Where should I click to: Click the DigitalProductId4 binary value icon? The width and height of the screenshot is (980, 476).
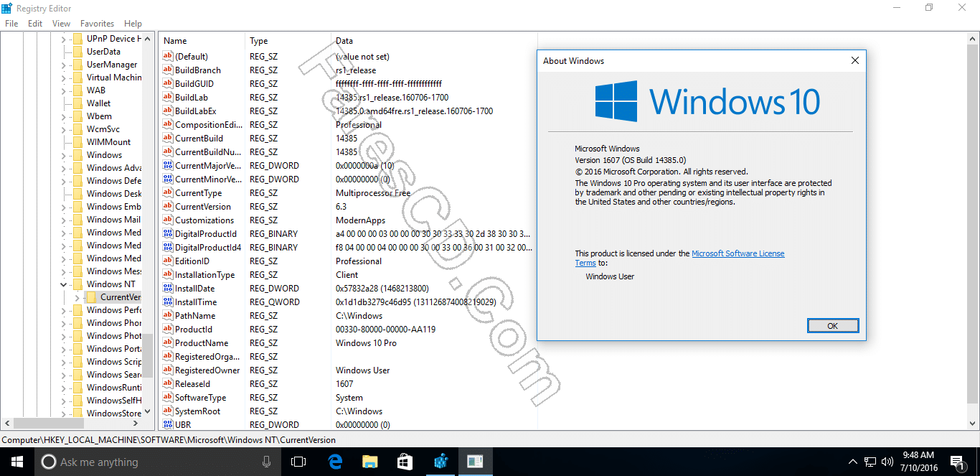(x=168, y=248)
